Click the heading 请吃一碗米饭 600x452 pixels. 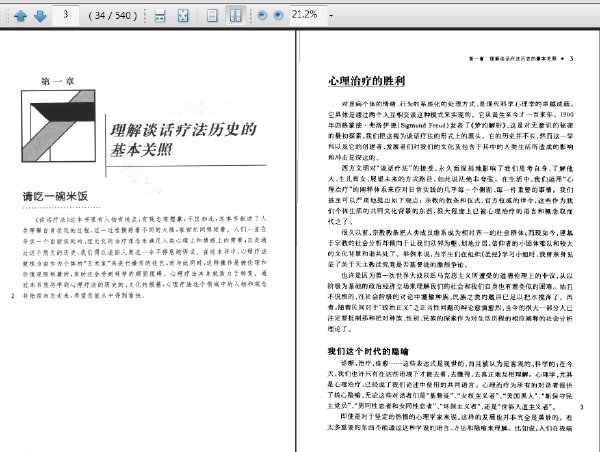[x=55, y=196]
